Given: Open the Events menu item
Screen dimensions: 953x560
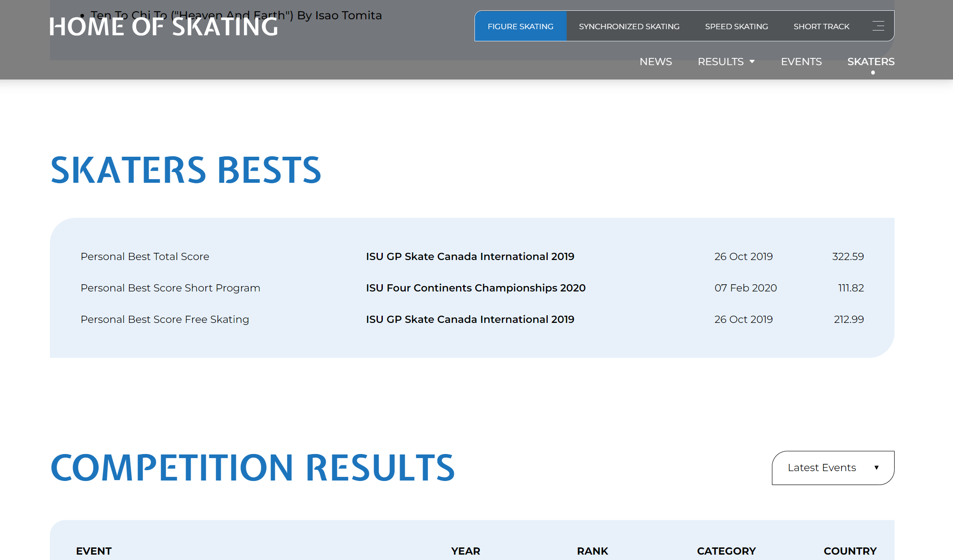Looking at the screenshot, I should point(801,62).
